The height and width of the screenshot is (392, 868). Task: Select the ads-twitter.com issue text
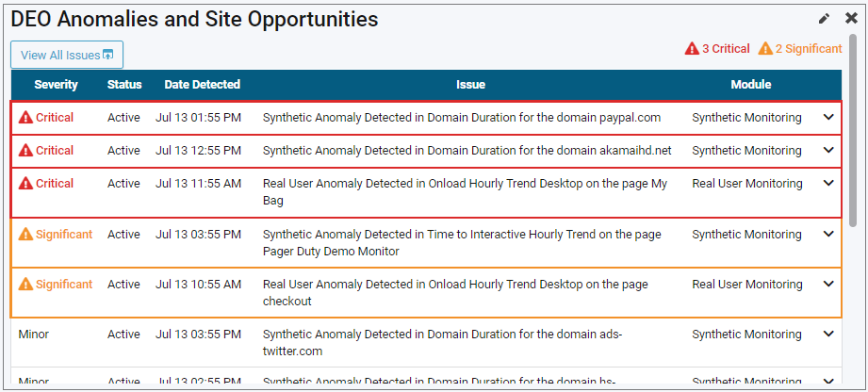442,343
